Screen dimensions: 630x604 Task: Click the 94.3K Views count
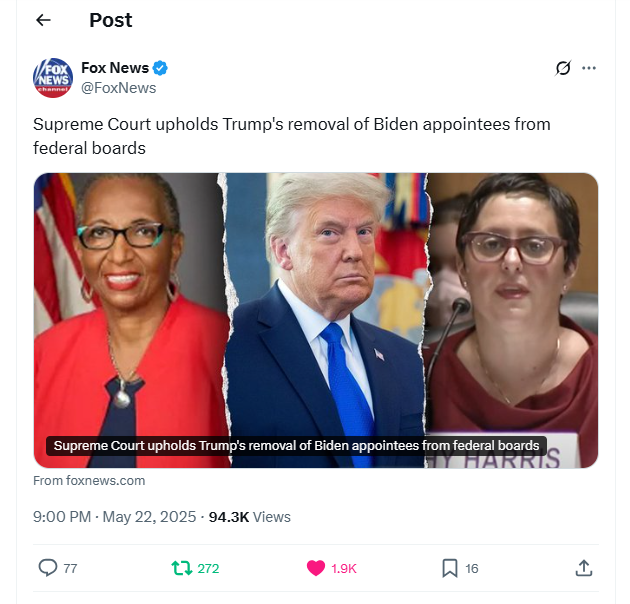click(x=250, y=517)
